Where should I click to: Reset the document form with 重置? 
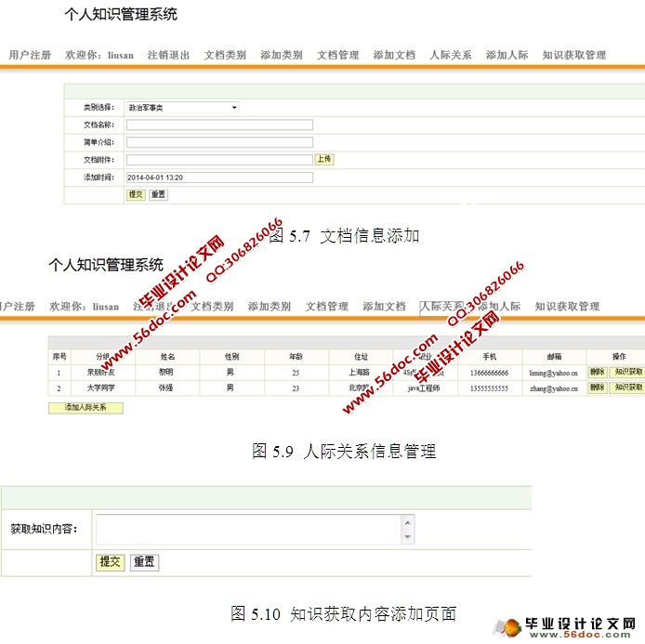tap(158, 194)
